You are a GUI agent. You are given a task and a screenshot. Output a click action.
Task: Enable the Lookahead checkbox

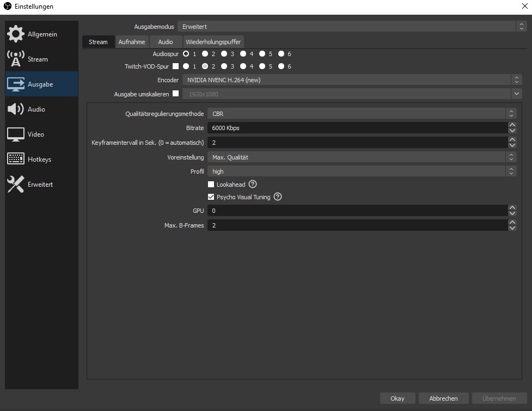[x=211, y=184]
